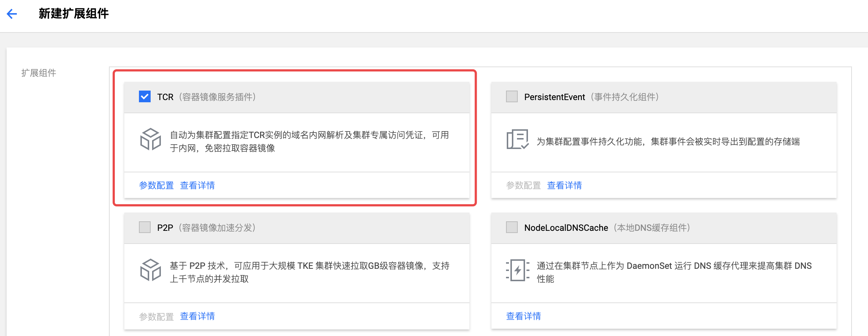868x336 pixels.
Task: Click the 新建扩展组件 page heading
Action: [73, 14]
